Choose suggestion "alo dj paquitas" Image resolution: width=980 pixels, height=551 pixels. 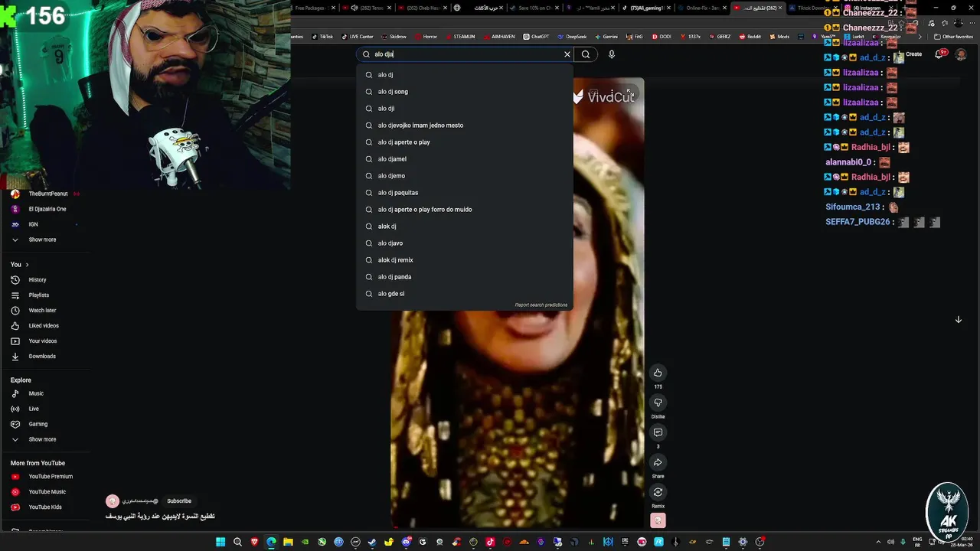tap(465, 193)
